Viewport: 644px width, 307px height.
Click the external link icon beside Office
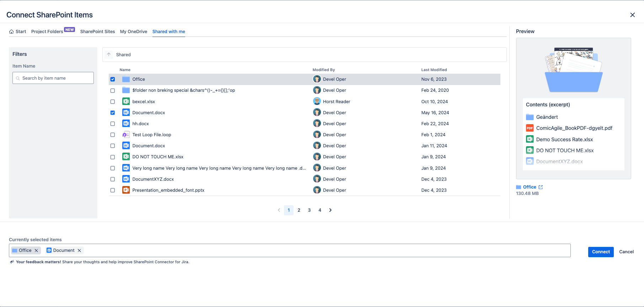(x=541, y=187)
